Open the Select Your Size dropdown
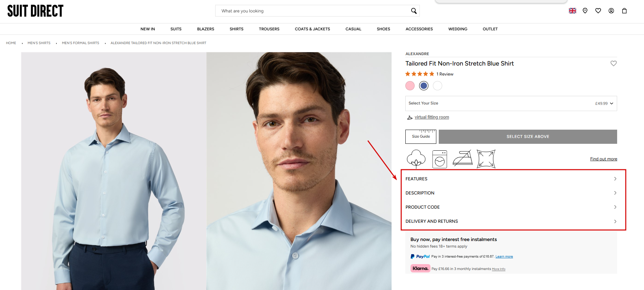This screenshot has width=644, height=290. (x=511, y=103)
